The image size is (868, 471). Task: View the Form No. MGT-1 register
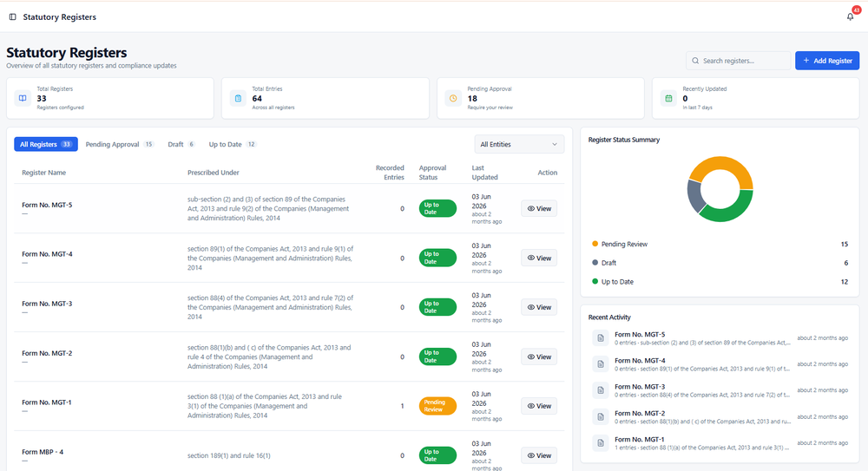click(539, 406)
